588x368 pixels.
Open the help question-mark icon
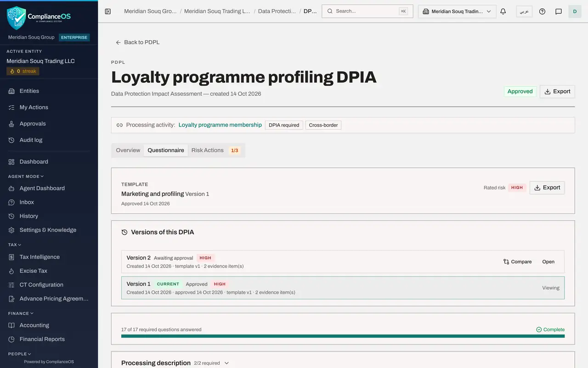[542, 11]
